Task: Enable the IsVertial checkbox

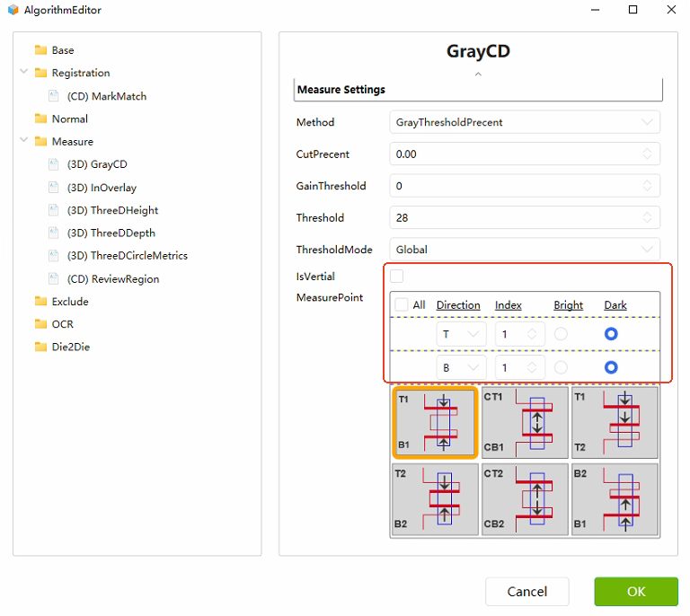Action: click(x=397, y=277)
